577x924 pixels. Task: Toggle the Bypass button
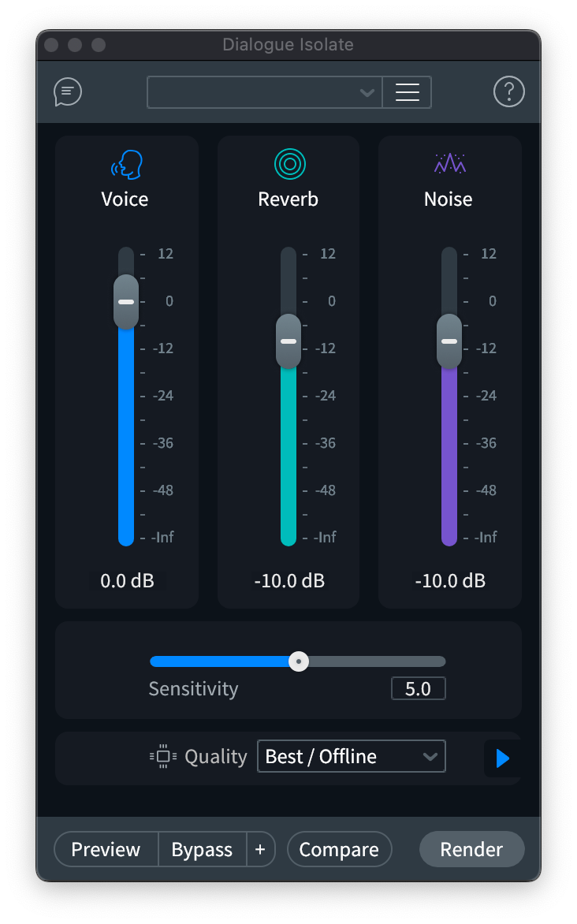coord(202,849)
